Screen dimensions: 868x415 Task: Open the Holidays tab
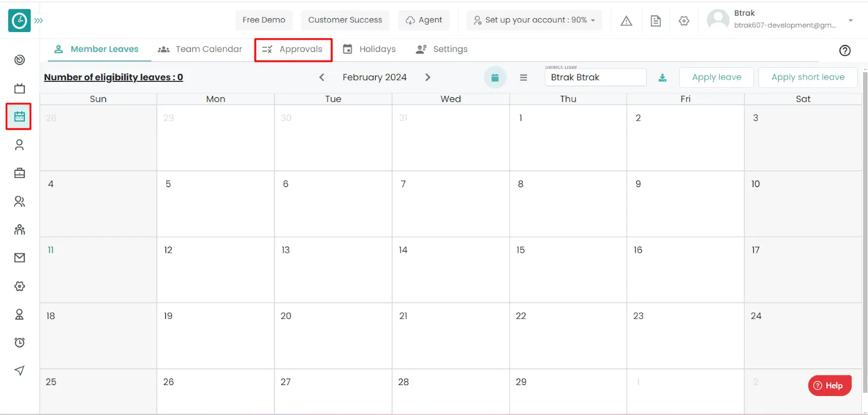click(x=369, y=49)
